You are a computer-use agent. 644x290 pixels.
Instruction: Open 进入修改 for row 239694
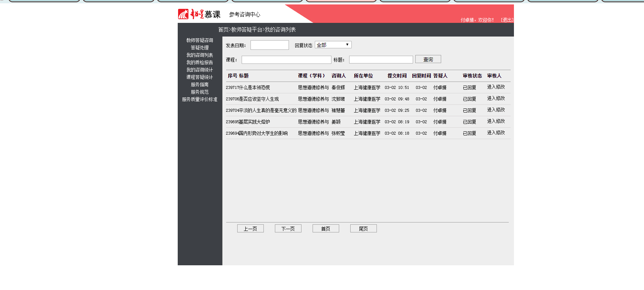pyautogui.click(x=495, y=133)
